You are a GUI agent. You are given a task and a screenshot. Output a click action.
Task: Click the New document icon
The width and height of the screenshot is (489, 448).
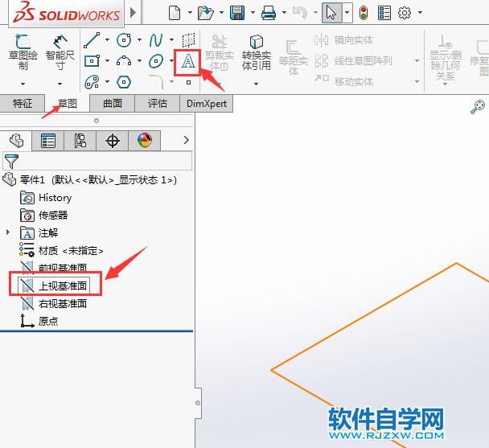[175, 13]
